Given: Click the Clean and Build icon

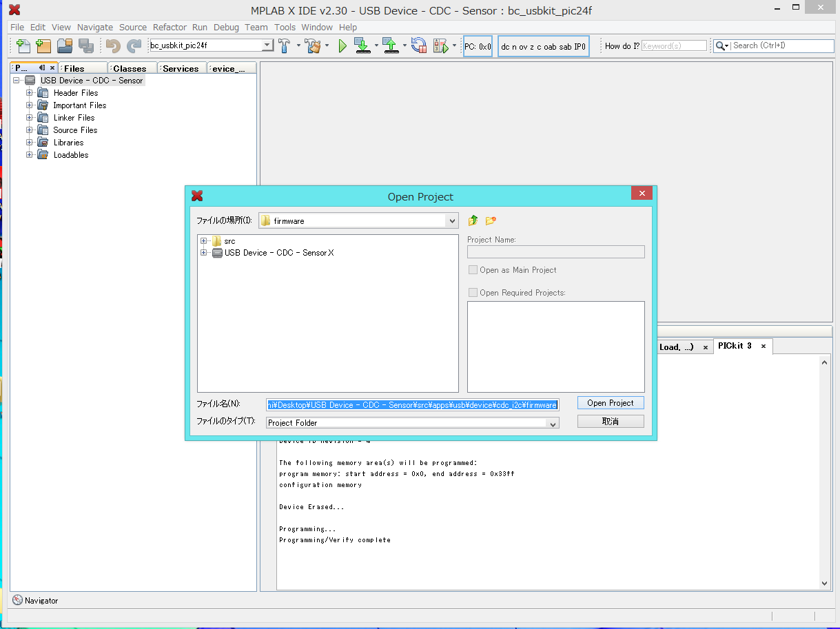Looking at the screenshot, I should [314, 46].
